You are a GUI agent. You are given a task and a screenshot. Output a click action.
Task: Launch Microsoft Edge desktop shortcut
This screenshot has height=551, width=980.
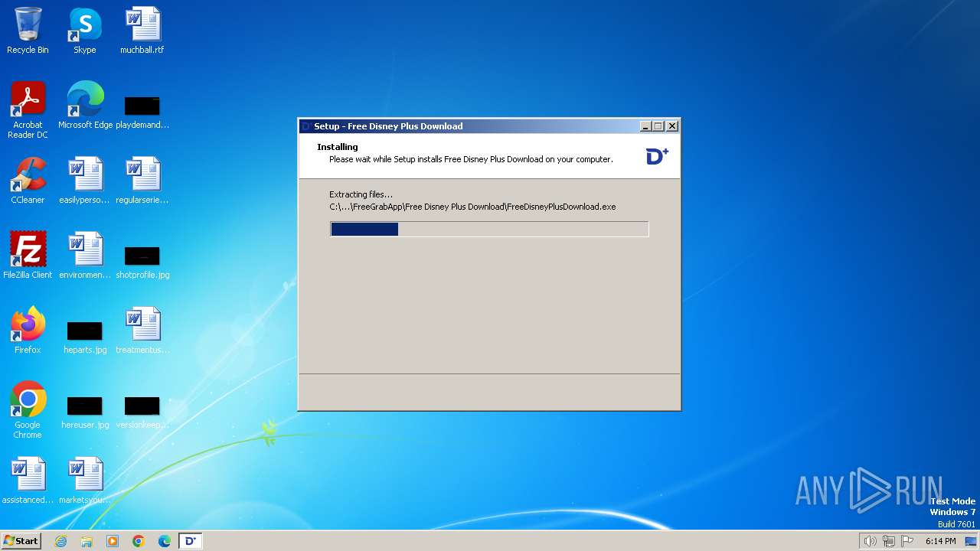point(85,106)
